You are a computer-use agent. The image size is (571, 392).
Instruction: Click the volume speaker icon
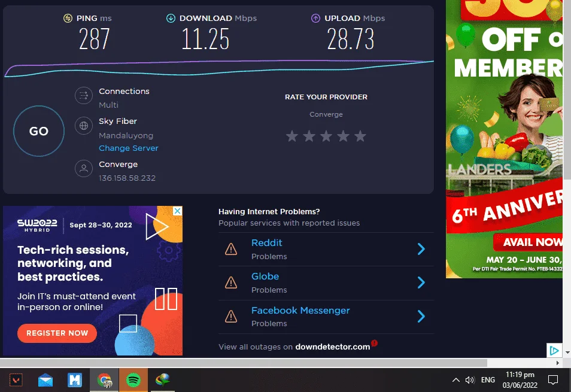coord(470,381)
